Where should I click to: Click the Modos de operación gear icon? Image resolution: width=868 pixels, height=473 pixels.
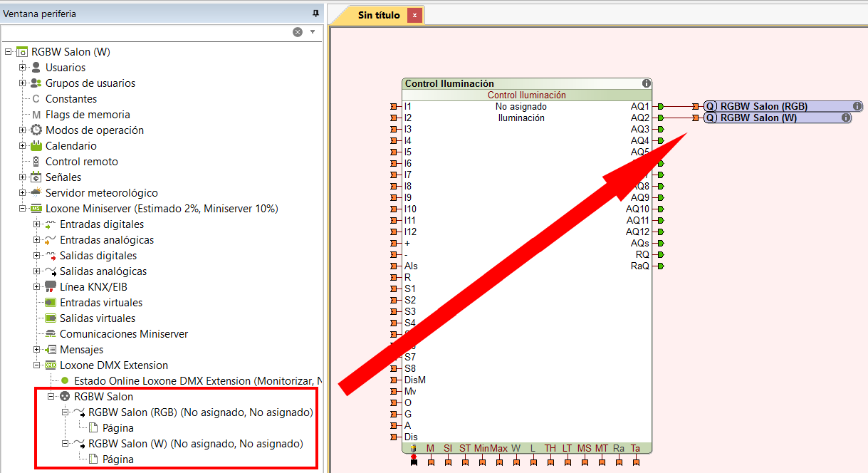(x=36, y=130)
